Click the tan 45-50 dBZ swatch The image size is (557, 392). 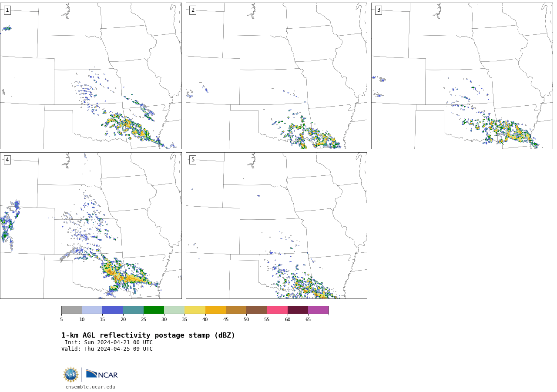236,310
